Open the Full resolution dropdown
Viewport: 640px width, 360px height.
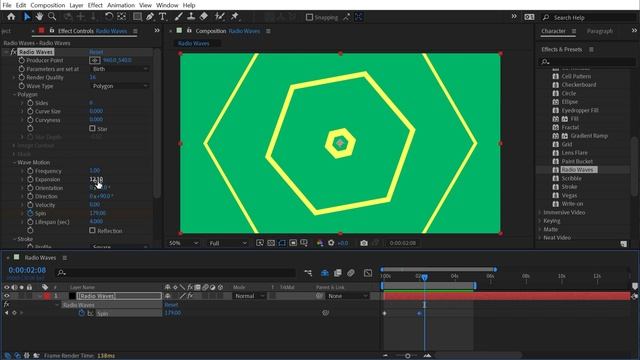(228, 243)
